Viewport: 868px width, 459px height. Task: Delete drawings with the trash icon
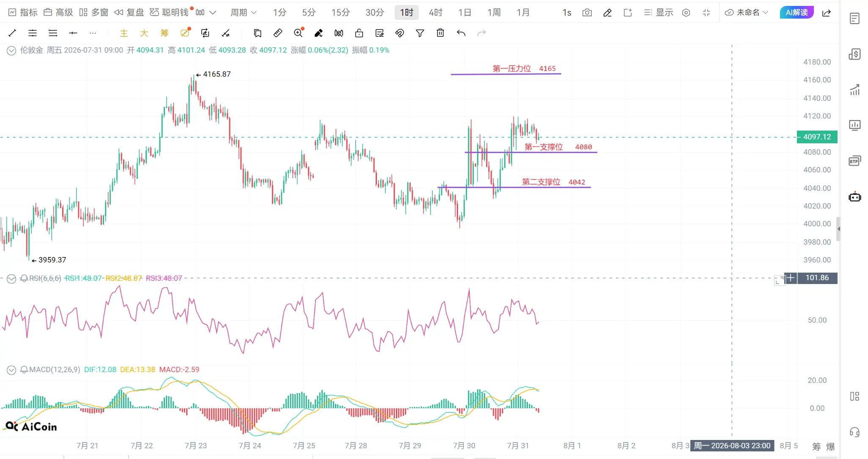[x=440, y=33]
